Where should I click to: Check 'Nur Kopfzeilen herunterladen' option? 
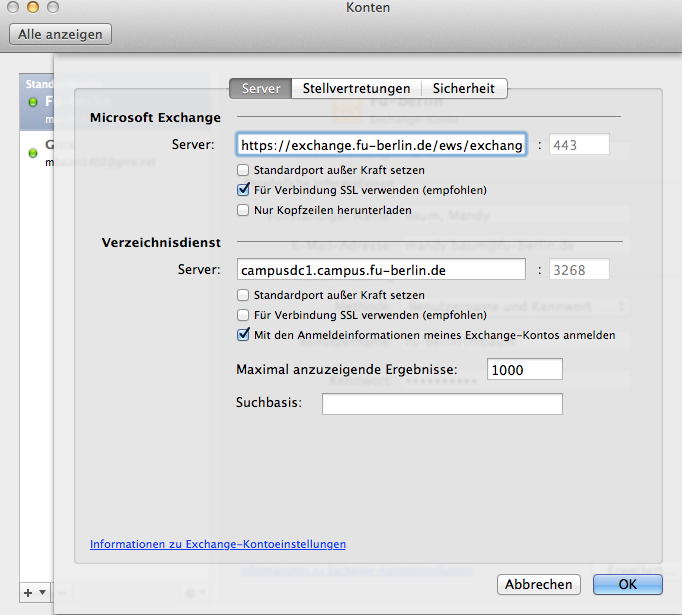pyautogui.click(x=242, y=210)
